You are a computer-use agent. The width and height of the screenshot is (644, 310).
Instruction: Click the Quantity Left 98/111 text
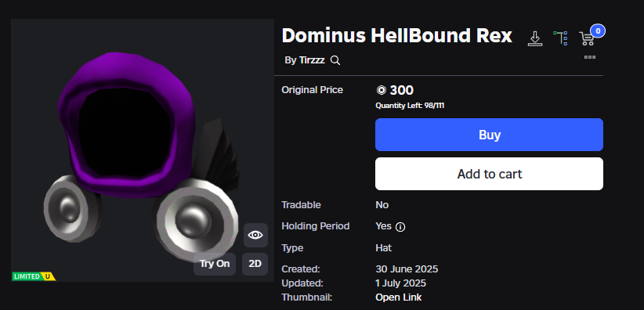pyautogui.click(x=410, y=106)
